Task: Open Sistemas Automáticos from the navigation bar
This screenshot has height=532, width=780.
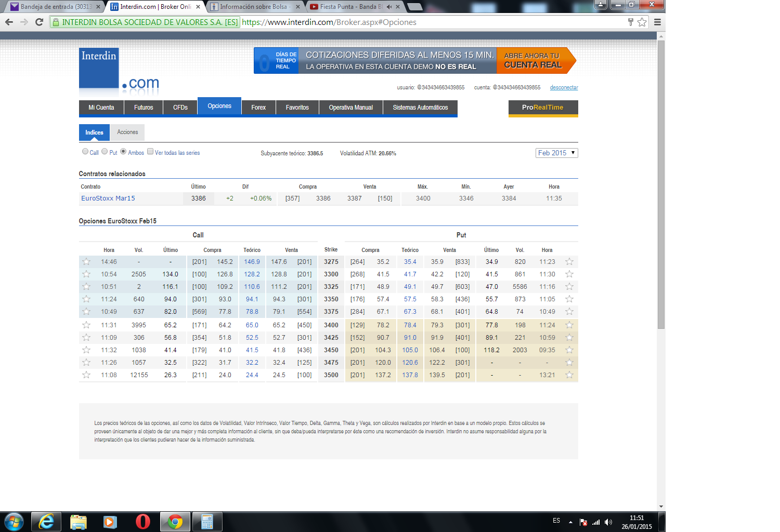Action: pyautogui.click(x=420, y=108)
